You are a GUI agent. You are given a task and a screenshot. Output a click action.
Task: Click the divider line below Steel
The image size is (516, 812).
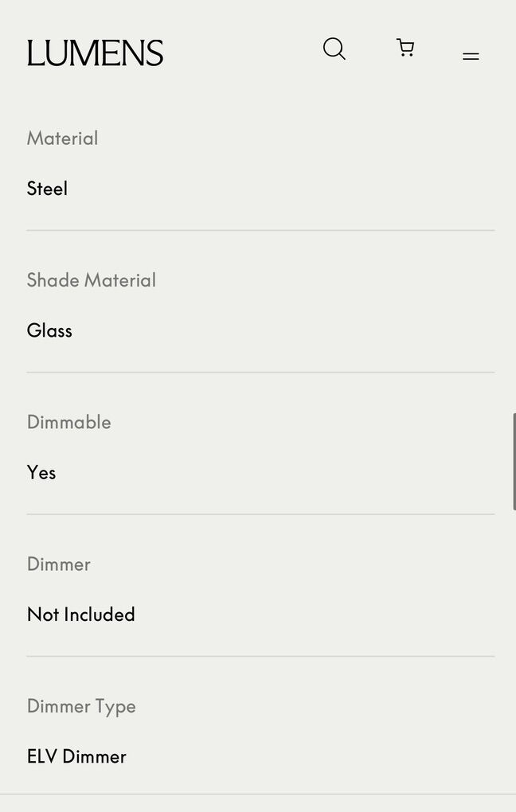(x=260, y=231)
